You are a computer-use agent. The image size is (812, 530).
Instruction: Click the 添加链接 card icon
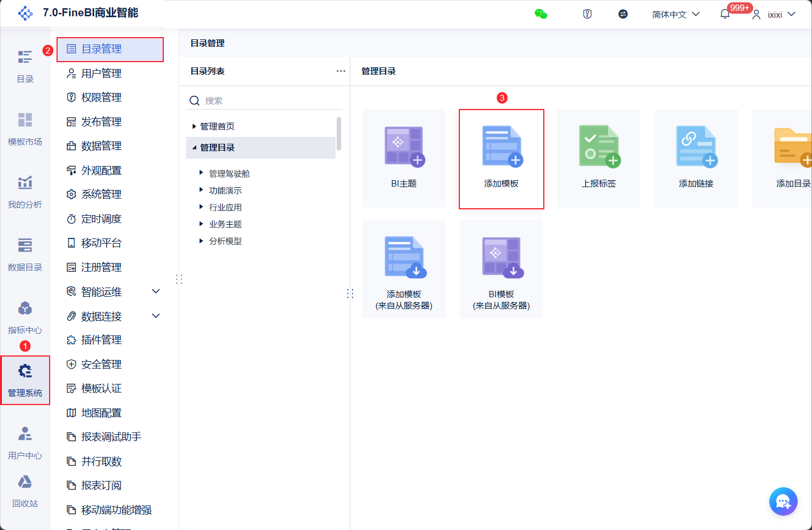pos(696,147)
